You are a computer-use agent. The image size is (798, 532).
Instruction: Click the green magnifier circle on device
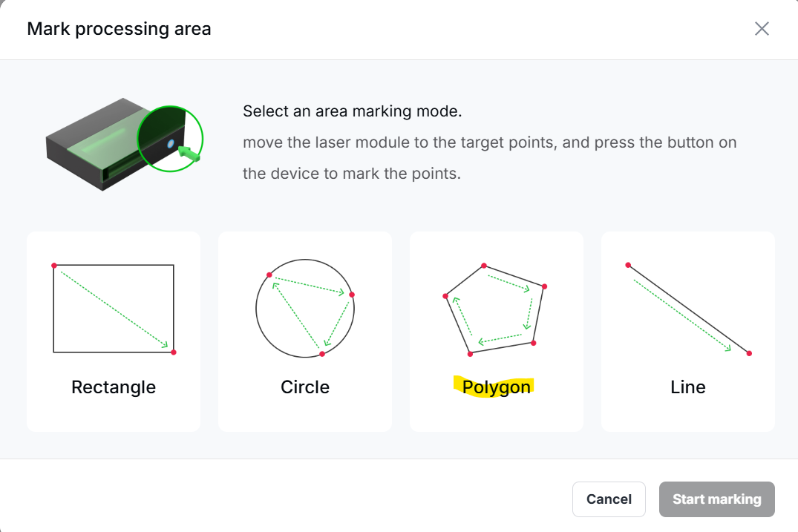click(170, 139)
